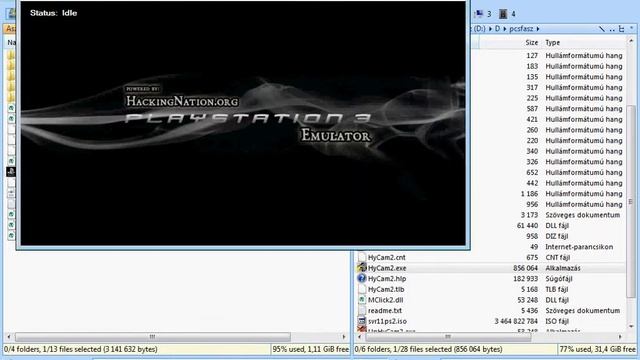This screenshot has height=360, width=640.
Task: Click right panel vertical scrollbar thumb
Action: coord(631,202)
